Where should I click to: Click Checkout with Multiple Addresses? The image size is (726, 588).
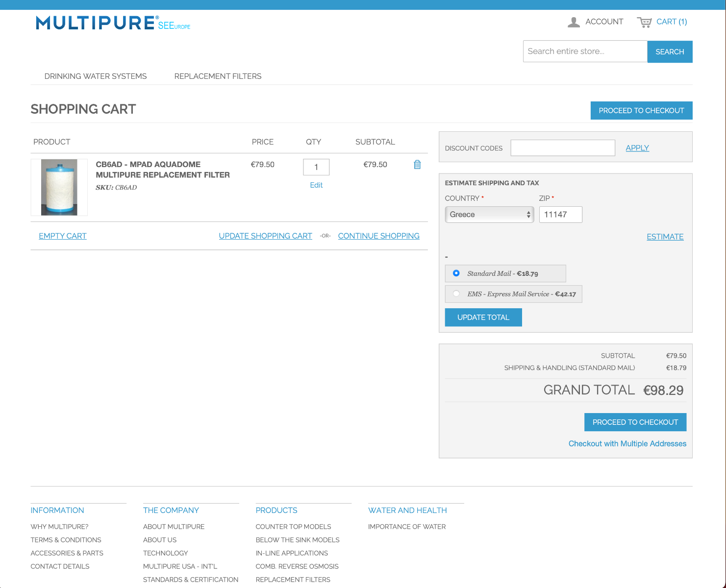pos(627,443)
